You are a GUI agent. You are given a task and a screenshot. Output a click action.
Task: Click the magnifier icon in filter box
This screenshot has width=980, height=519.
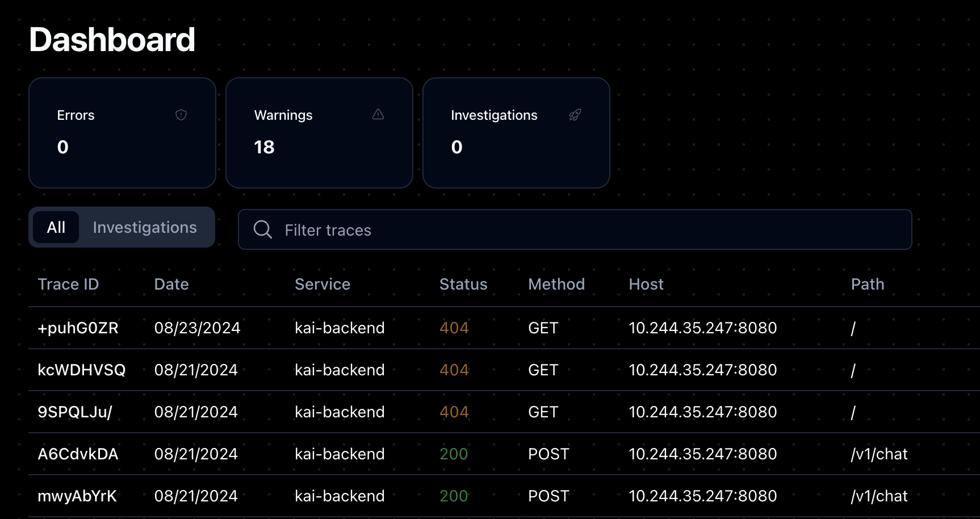tap(263, 229)
